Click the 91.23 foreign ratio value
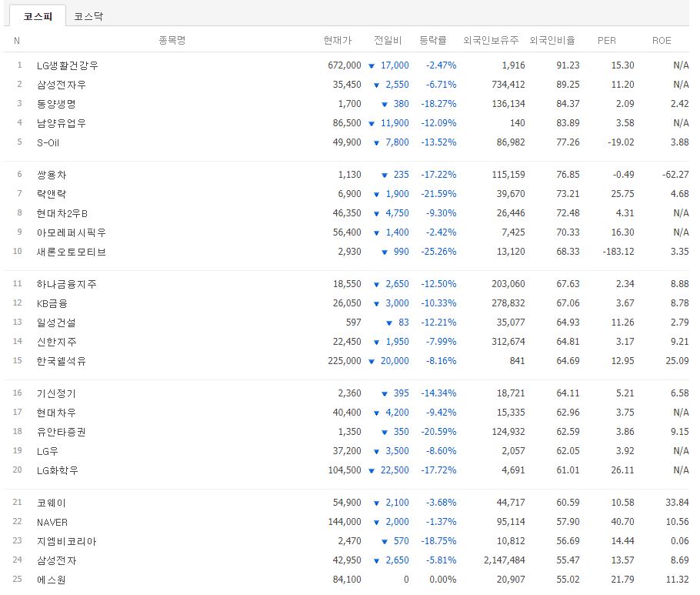 (x=568, y=65)
